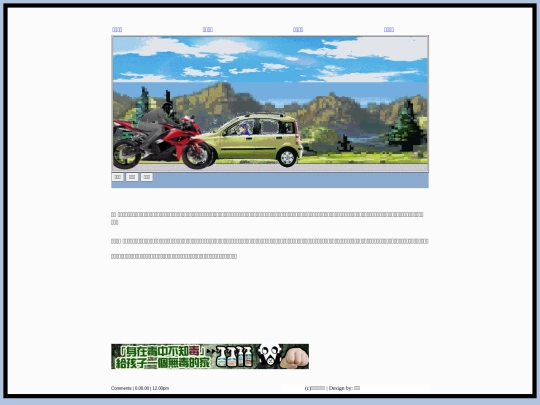Click the green car in the game
Viewport: 540px width, 405px height.
[254, 139]
